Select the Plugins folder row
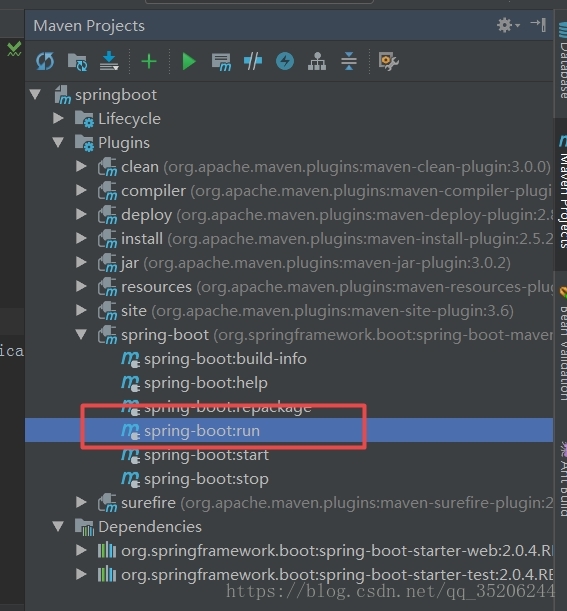The image size is (567, 611). click(x=289, y=143)
